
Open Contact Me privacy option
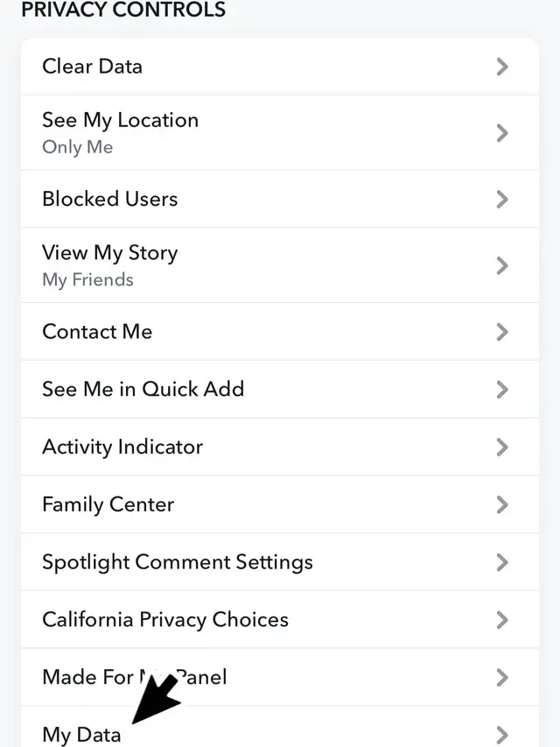[x=97, y=332]
